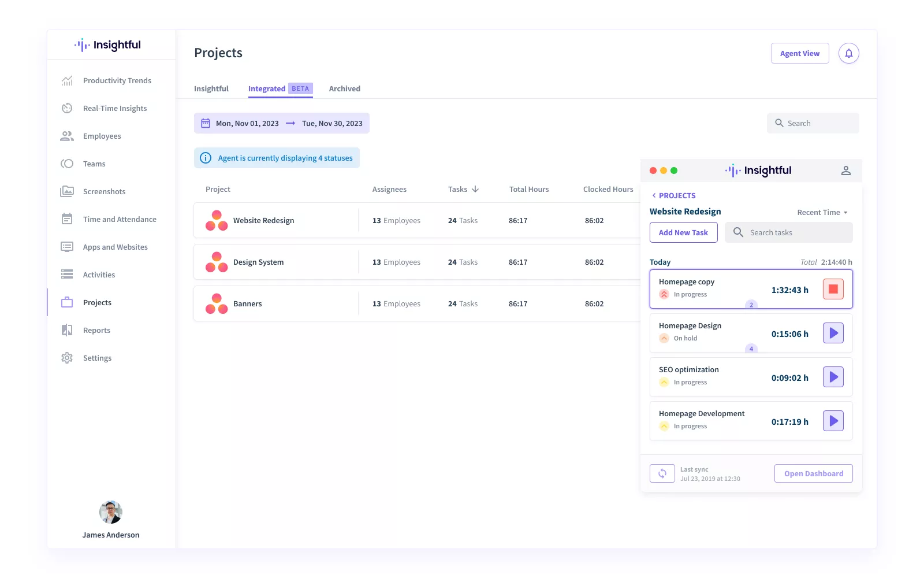Click the Agent View button
The width and height of the screenshot is (924, 578).
(799, 53)
